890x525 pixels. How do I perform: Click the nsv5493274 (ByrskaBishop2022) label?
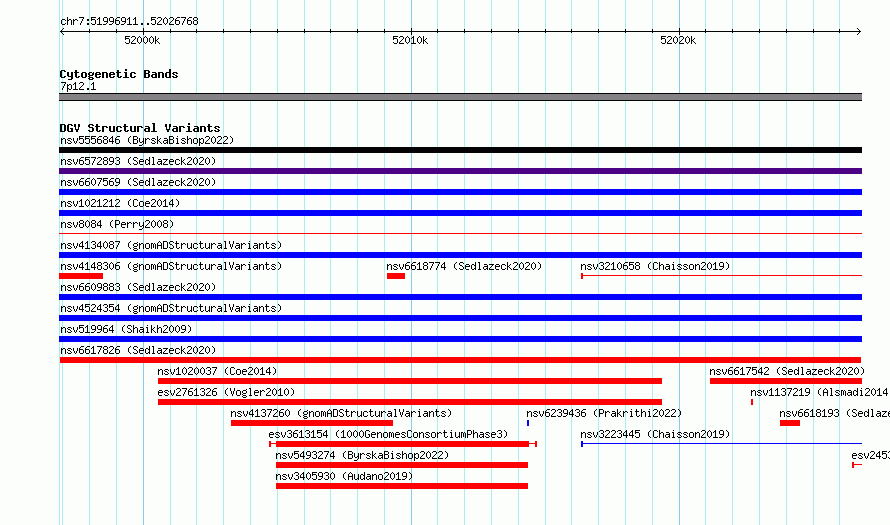[362, 455]
